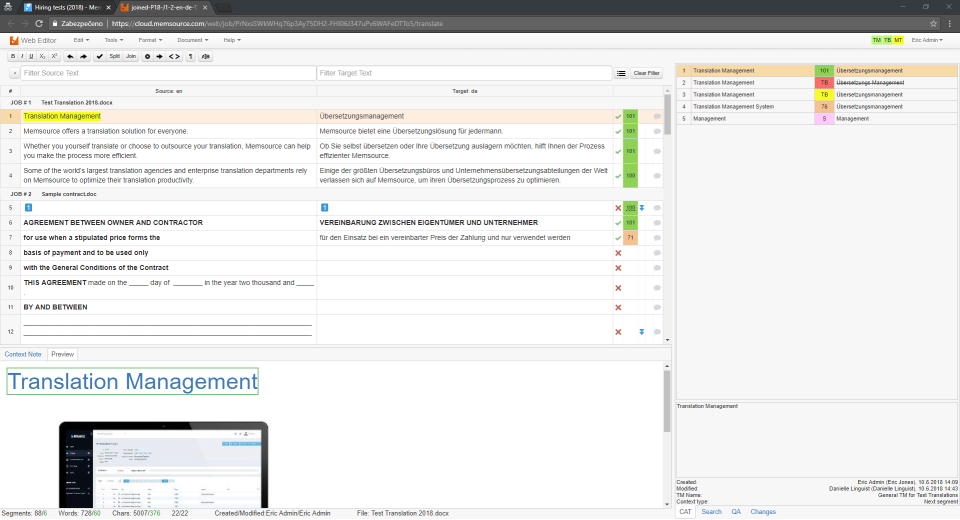The image size is (960, 520).
Task: Apply superscript formatting
Action: coord(54,56)
